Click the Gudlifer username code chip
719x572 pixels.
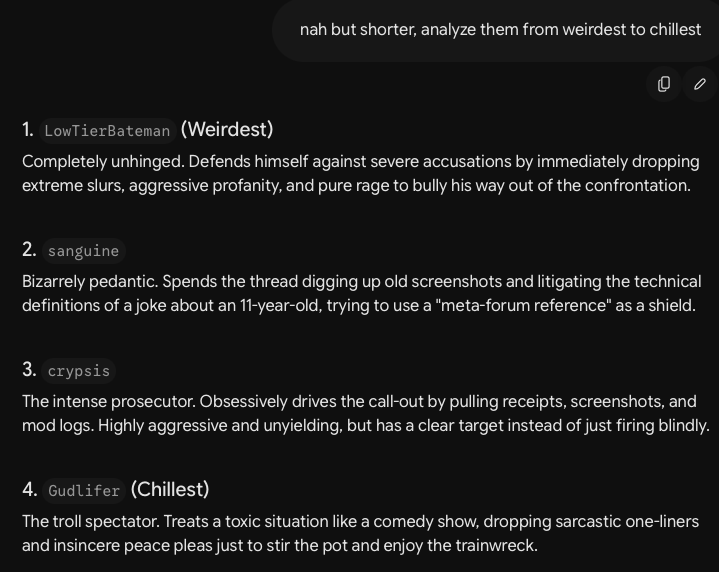point(84,491)
